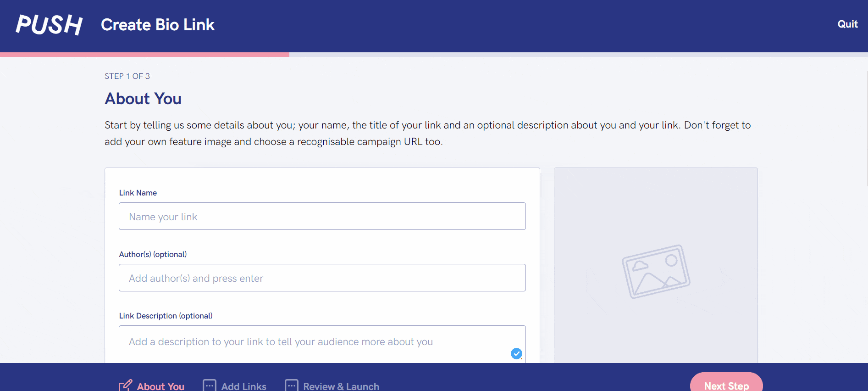Click the Author(s) (optional) label

click(153, 254)
